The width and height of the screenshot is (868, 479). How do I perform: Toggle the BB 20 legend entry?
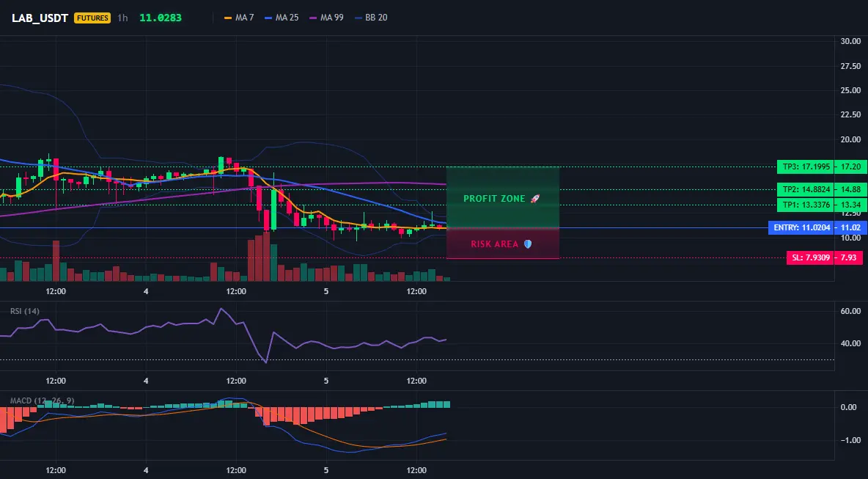[x=372, y=18]
